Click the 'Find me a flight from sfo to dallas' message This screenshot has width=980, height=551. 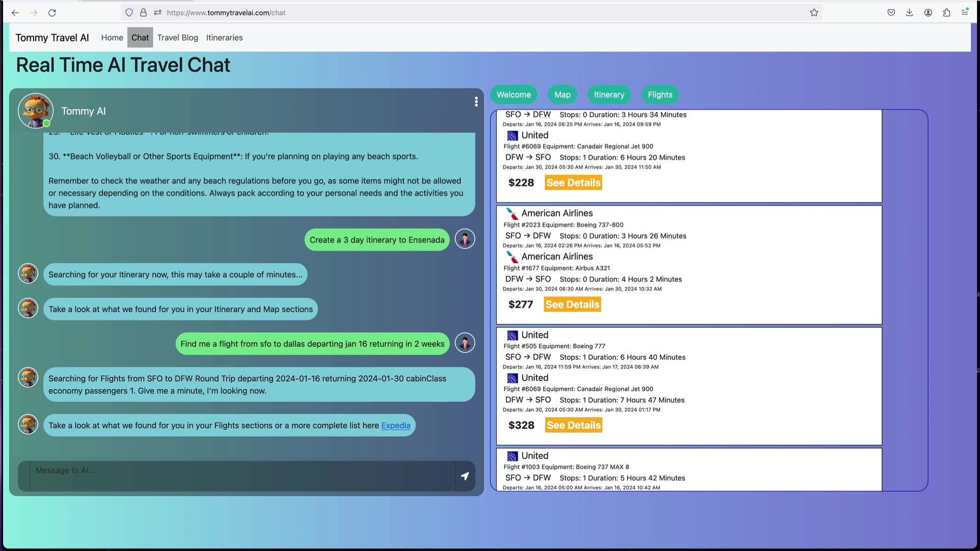pos(312,344)
